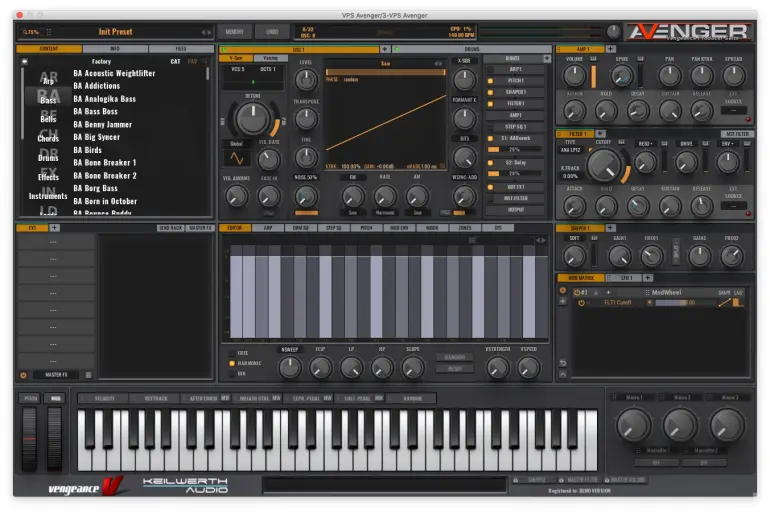The image size is (770, 512).
Task: Click the editor previous/next arrows above the harmonic bars
Action: coord(541,240)
